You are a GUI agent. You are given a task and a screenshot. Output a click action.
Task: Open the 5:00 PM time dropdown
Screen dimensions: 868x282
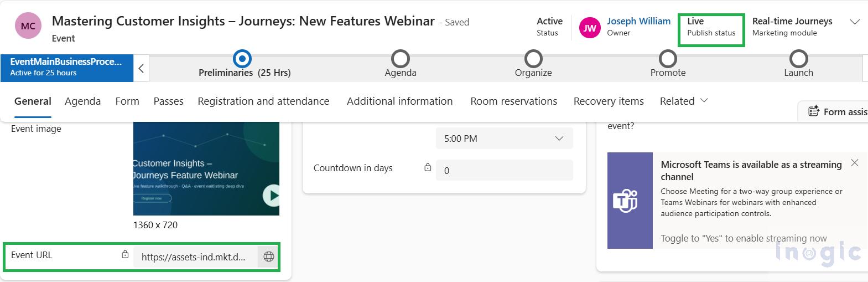tap(504, 139)
